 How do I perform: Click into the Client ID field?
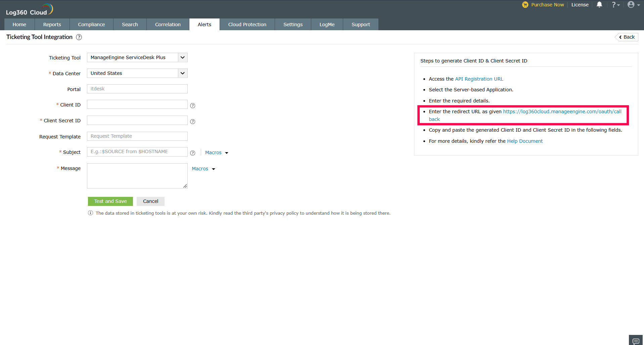click(x=137, y=104)
